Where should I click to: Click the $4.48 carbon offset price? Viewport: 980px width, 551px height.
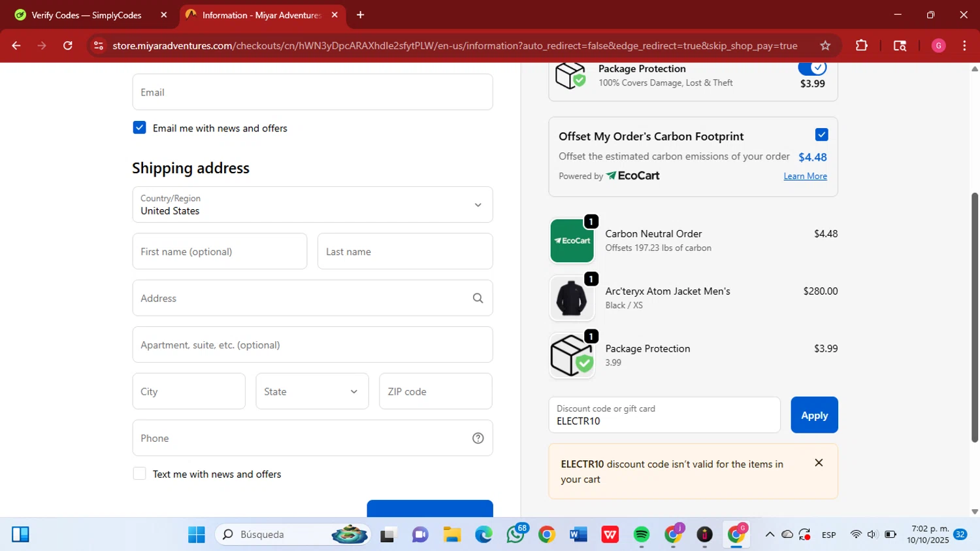[813, 157]
